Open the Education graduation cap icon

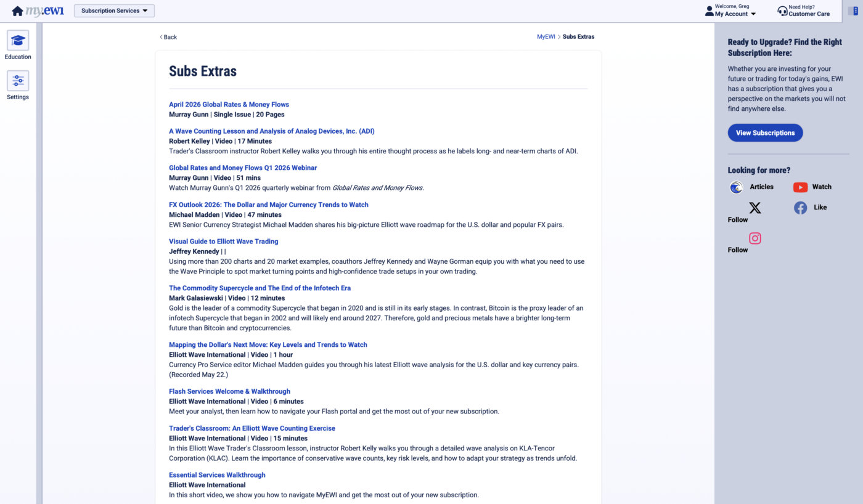pyautogui.click(x=18, y=41)
